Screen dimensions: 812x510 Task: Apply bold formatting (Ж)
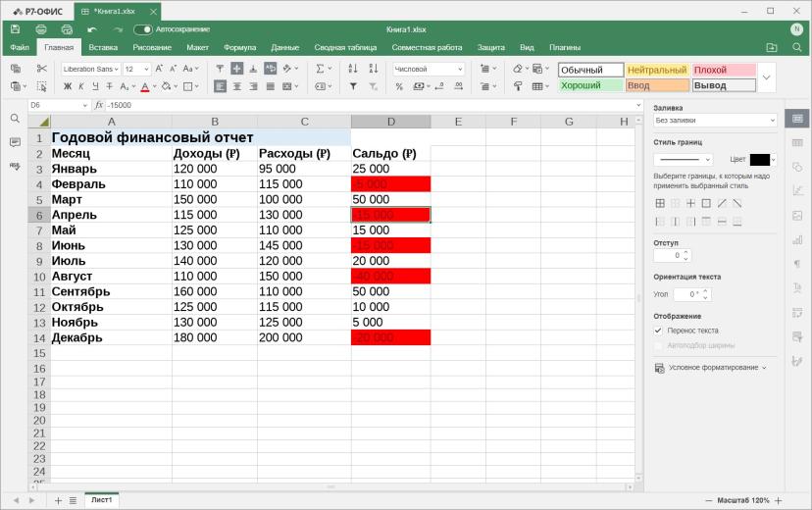point(68,86)
